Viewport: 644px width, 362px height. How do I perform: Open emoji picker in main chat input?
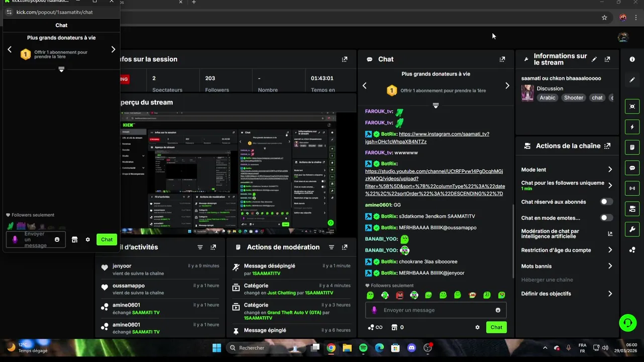[x=498, y=310]
